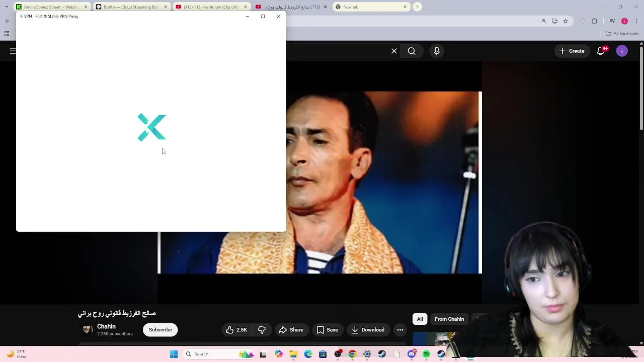Click the Subscribe button

(x=160, y=330)
